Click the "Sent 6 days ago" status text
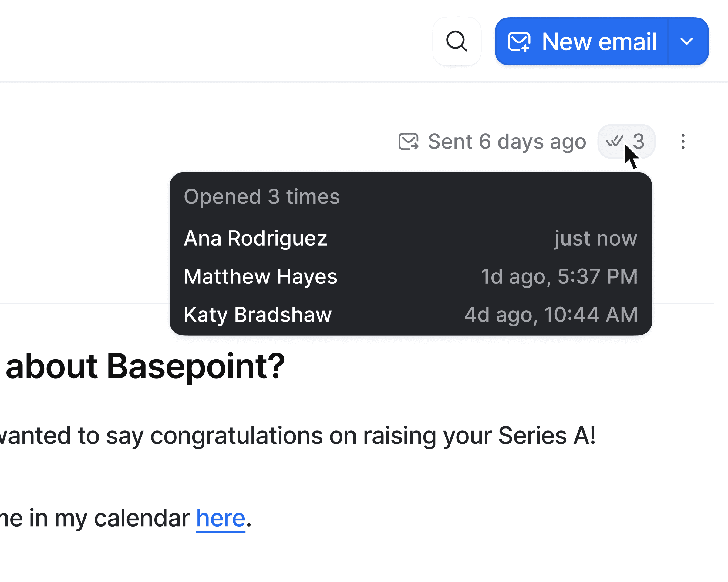 tap(507, 141)
